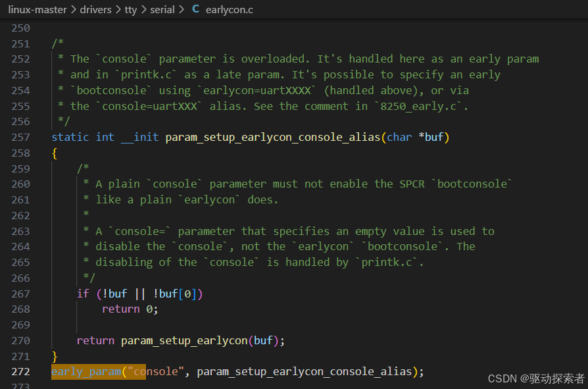Click the word 'static' on line 257
The width and height of the screenshot is (588, 389).
70,138
